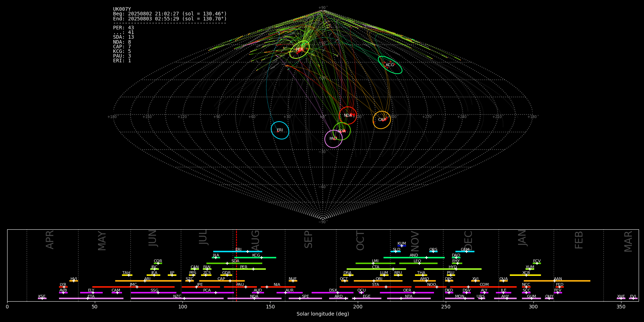
Task: Select the 'End: 20250803 02:55:29' line
Action: [170, 19]
